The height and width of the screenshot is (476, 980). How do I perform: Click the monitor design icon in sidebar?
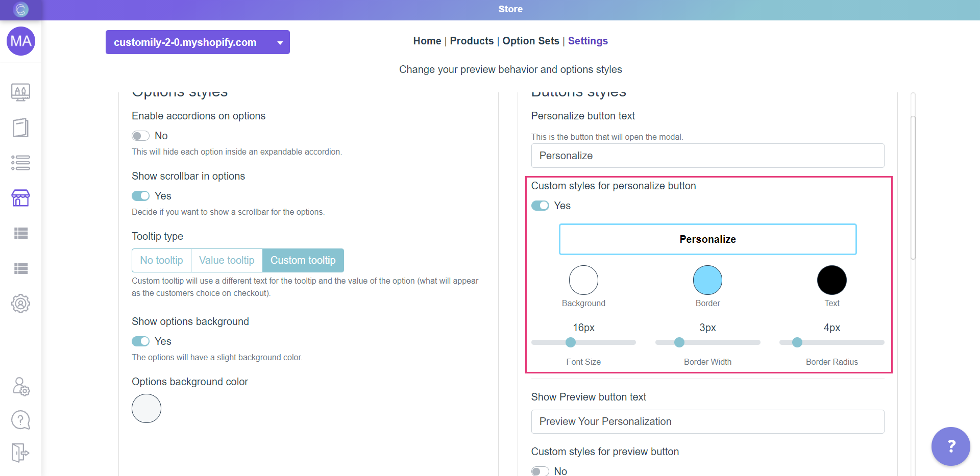(20, 92)
